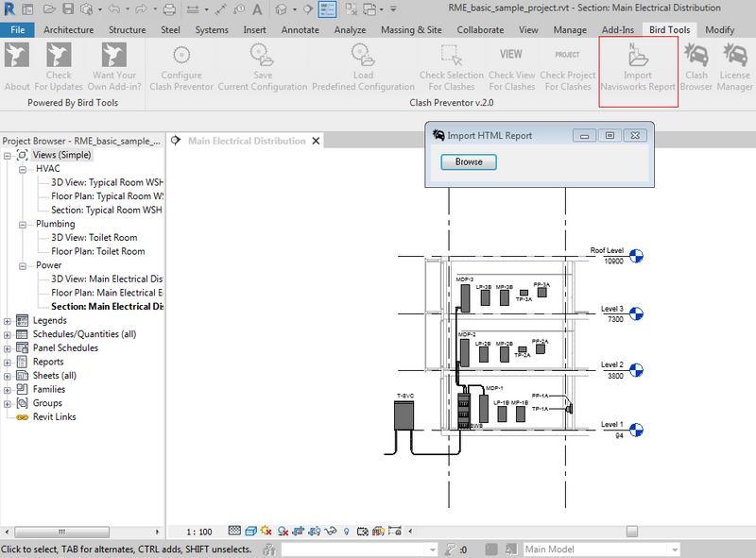The height and width of the screenshot is (558, 756).
Task: Click Check Selection For Clashes icon
Action: click(452, 55)
